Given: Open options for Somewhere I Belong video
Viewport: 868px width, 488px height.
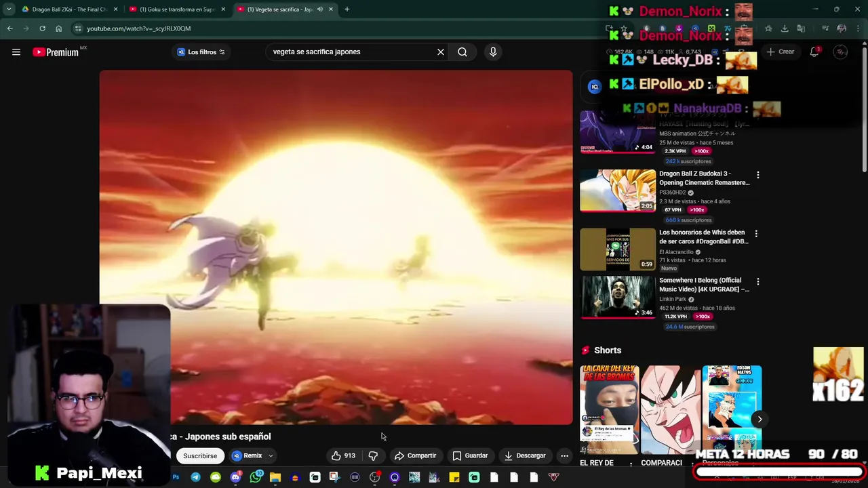Looking at the screenshot, I should tap(757, 282).
